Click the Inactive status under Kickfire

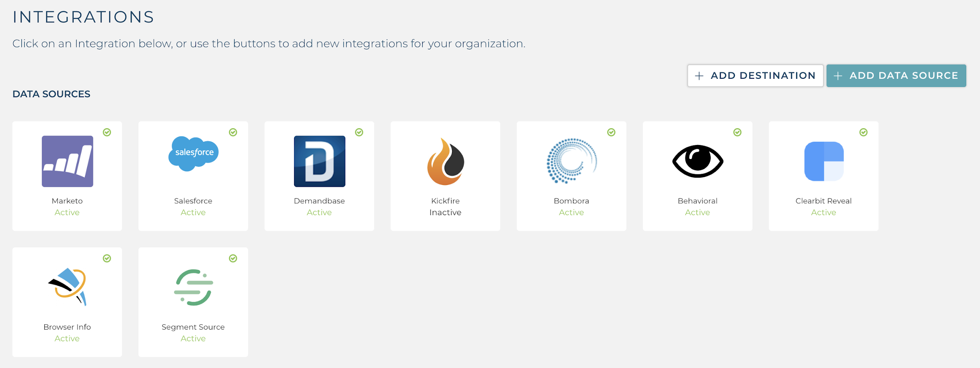[446, 212]
